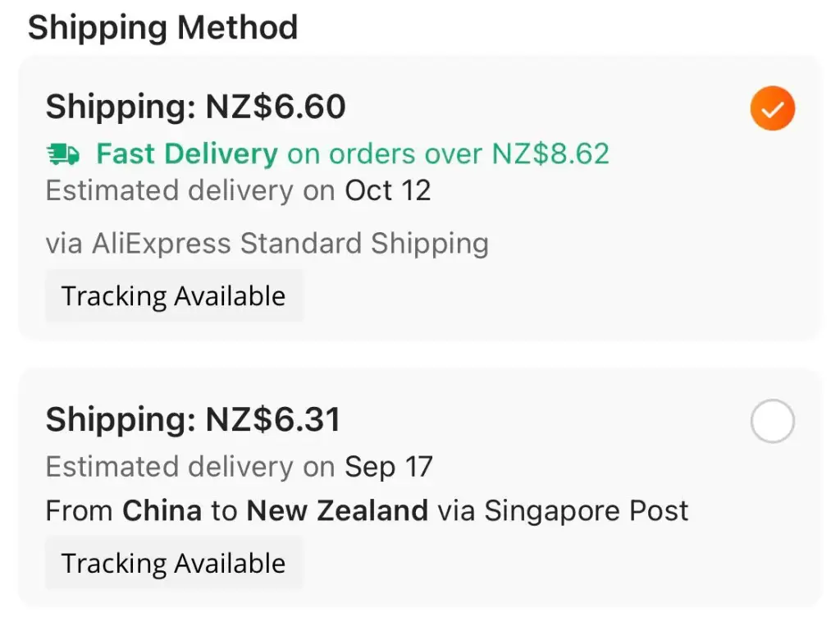Screen dimensions: 840x631
Task: Click the Shipping: NZ$6.60 price label
Action: click(x=196, y=107)
